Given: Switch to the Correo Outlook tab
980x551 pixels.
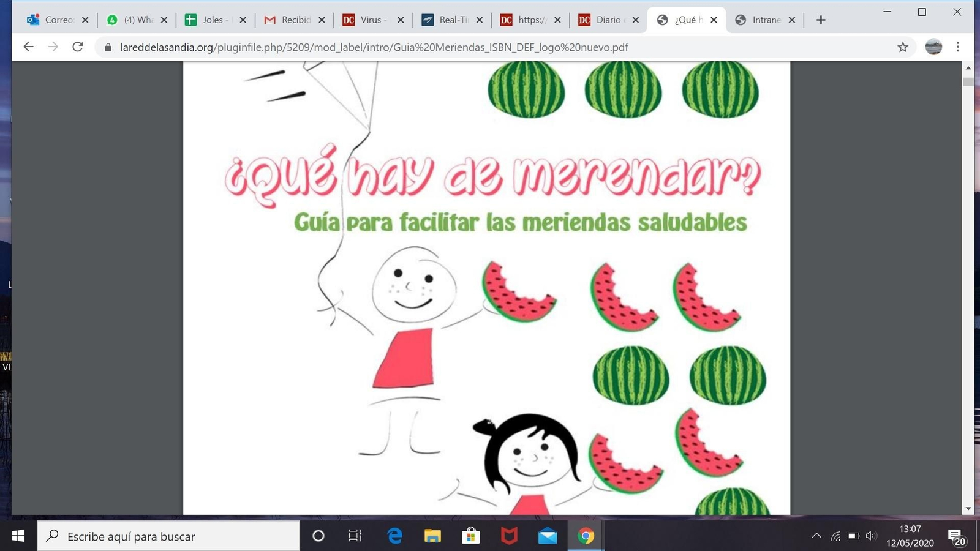Looking at the screenshot, I should point(51,20).
